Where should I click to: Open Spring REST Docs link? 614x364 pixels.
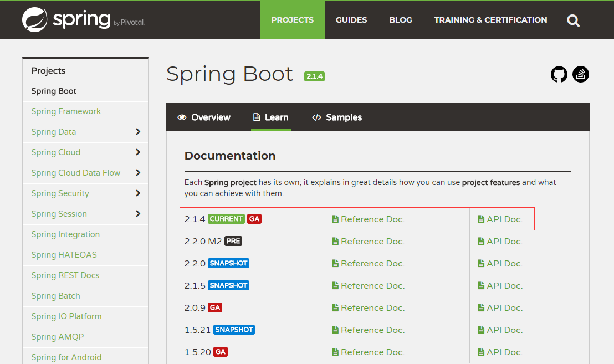coord(65,275)
